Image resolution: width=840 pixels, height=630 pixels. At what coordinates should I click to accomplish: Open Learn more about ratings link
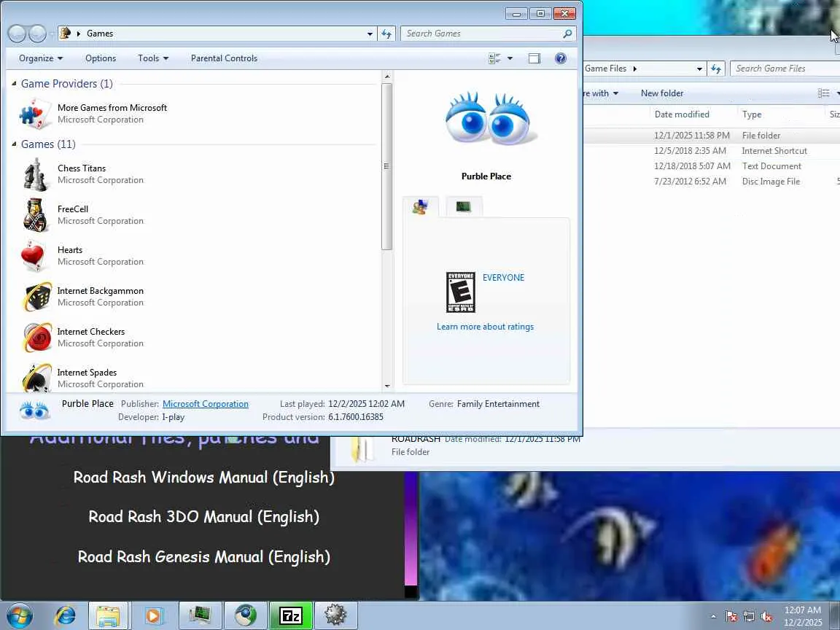(485, 327)
